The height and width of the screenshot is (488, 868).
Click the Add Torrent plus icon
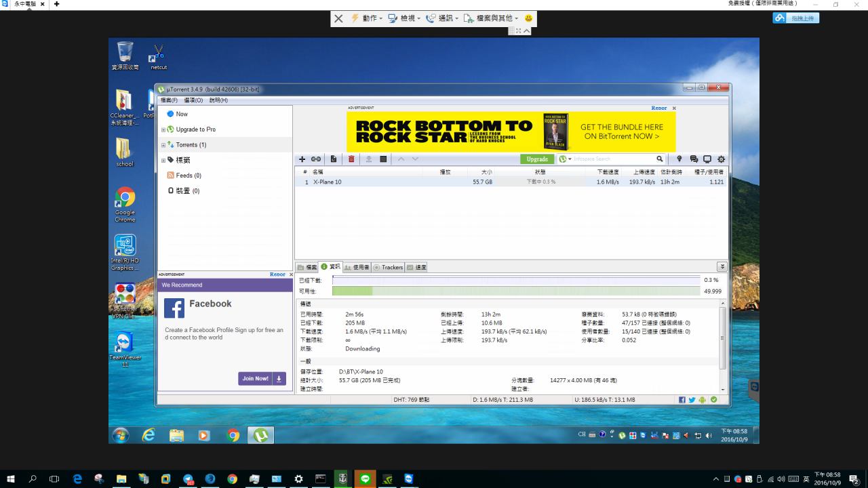[x=302, y=159]
